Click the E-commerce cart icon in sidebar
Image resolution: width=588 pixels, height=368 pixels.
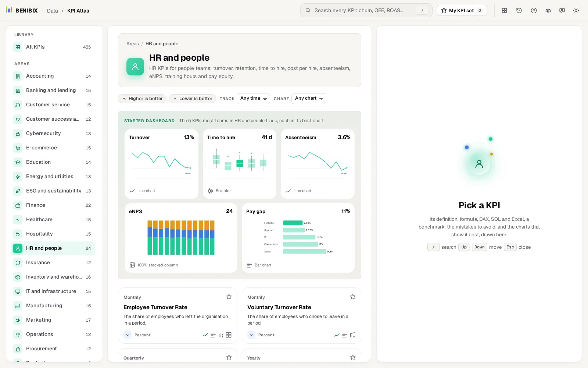18,148
